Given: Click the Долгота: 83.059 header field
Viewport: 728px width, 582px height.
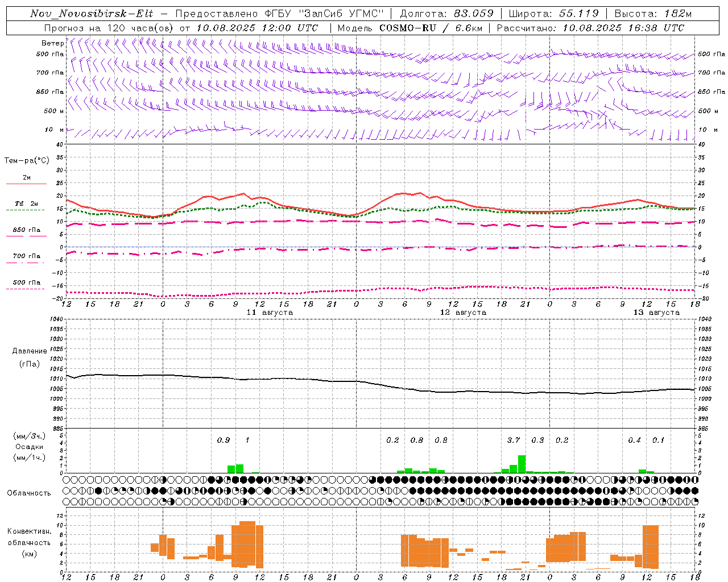Looking at the screenshot, I should point(446,14).
